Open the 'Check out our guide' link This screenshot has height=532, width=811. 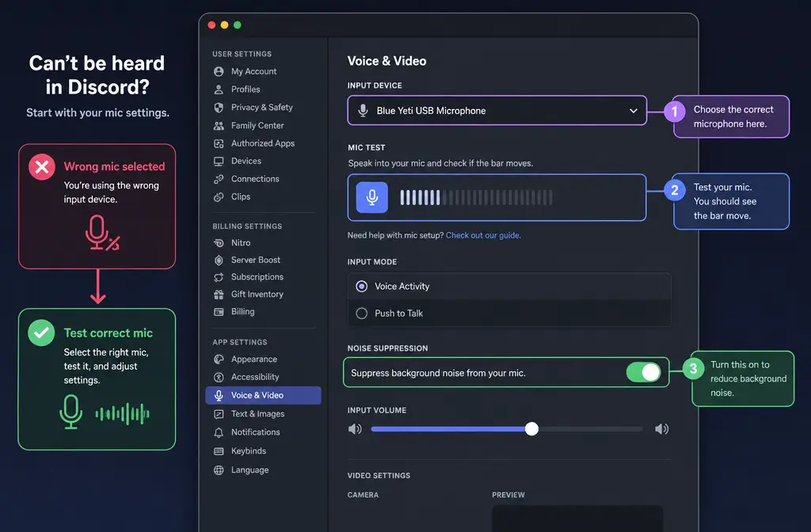pyautogui.click(x=483, y=235)
